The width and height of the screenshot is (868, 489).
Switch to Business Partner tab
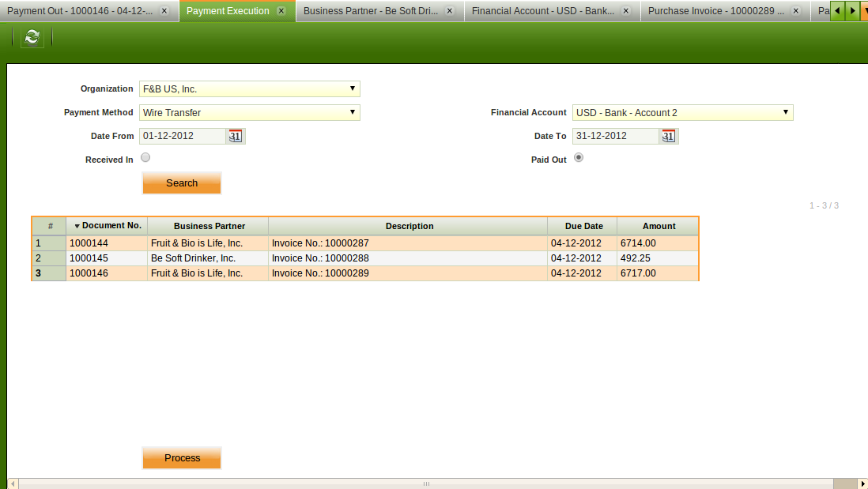370,11
